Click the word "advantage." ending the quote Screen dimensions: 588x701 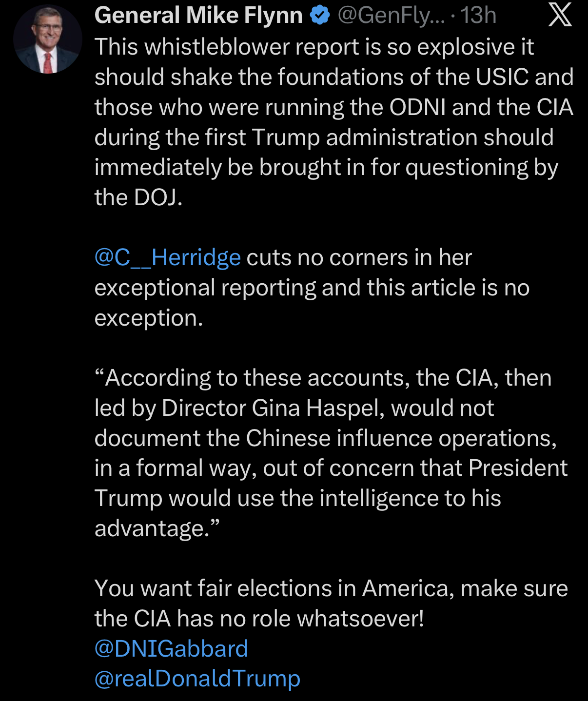[x=156, y=529]
